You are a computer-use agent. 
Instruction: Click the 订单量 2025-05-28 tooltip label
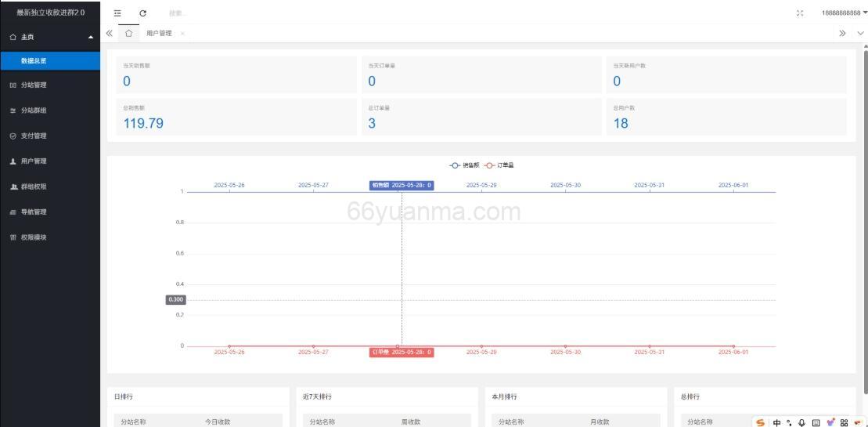402,353
